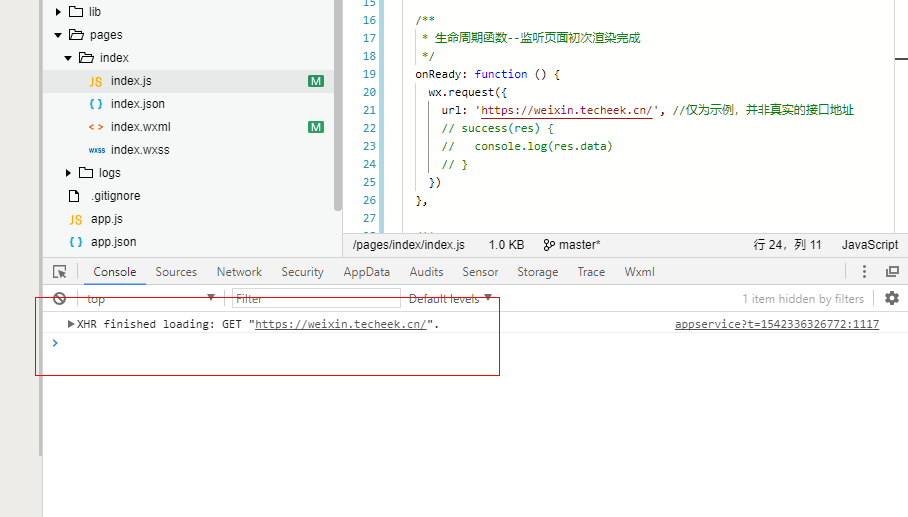Screen dimensions: 908x517
Task: Open the top context dropdown
Action: (150, 298)
